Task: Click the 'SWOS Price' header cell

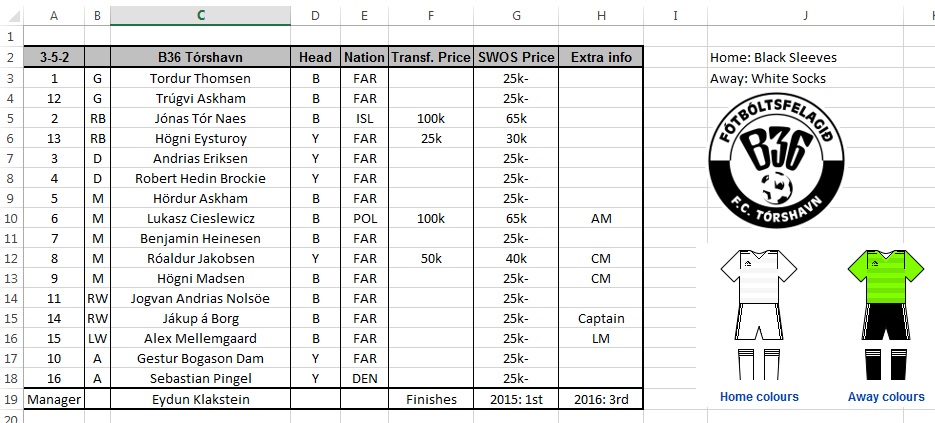Action: 516,57
